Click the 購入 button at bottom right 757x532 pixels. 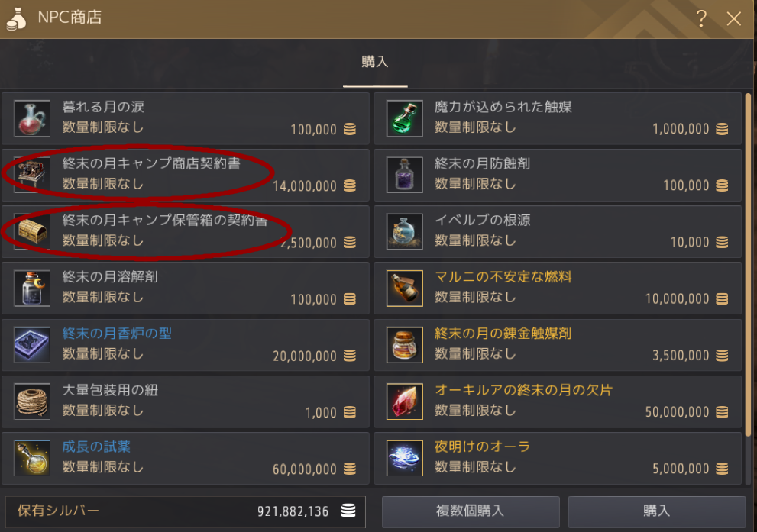(x=657, y=511)
